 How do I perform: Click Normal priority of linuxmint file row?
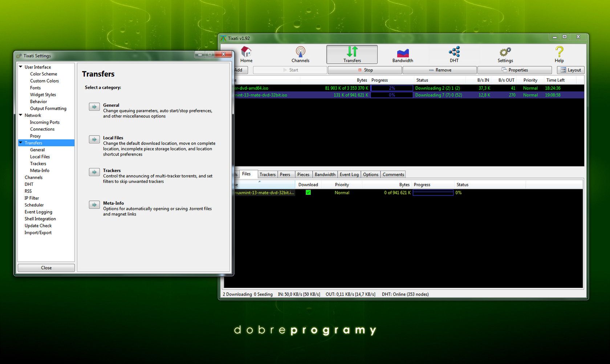point(342,193)
